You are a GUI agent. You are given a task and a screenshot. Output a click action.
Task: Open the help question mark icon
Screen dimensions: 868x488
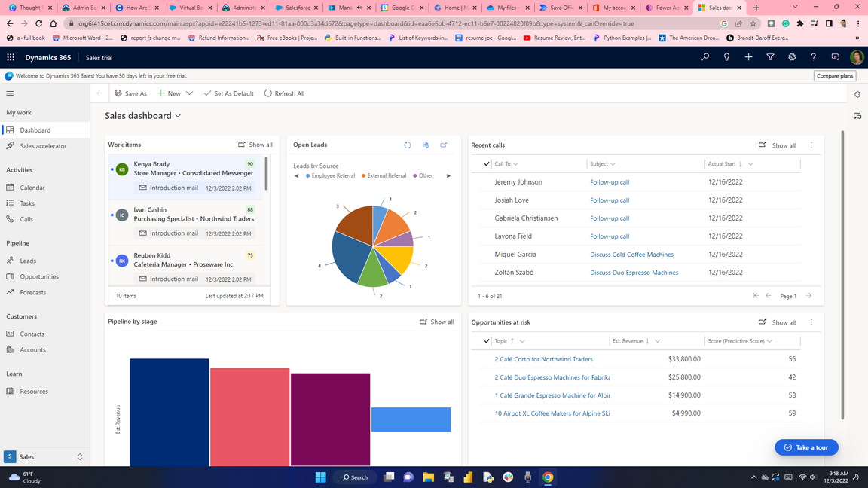point(814,57)
